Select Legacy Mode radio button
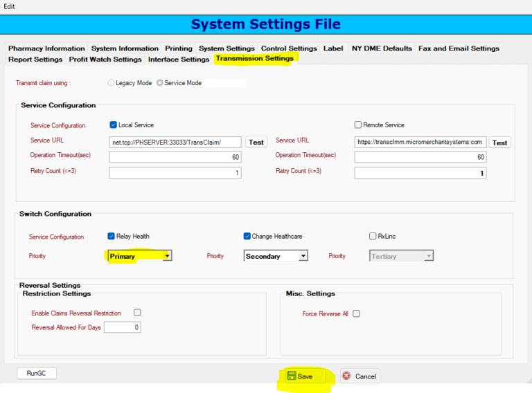 click(x=112, y=83)
